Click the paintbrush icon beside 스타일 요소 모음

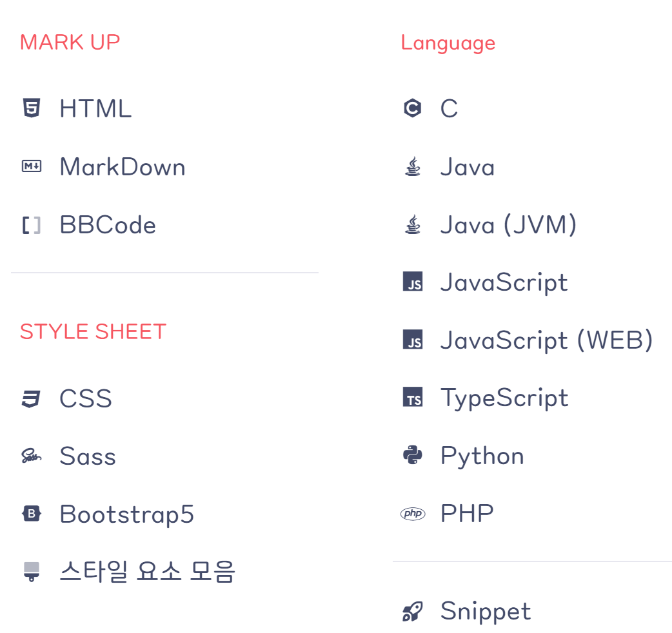tap(32, 572)
